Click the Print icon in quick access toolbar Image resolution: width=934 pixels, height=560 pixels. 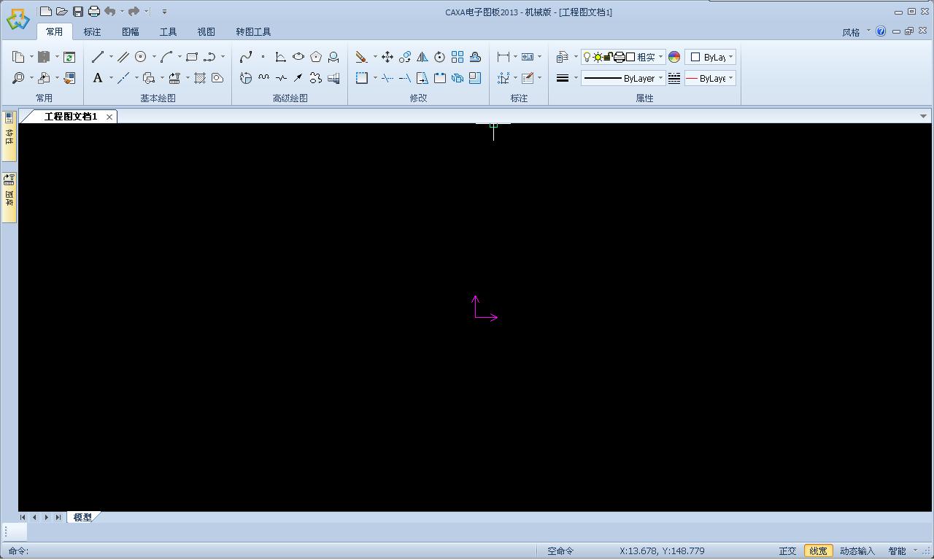pos(94,12)
